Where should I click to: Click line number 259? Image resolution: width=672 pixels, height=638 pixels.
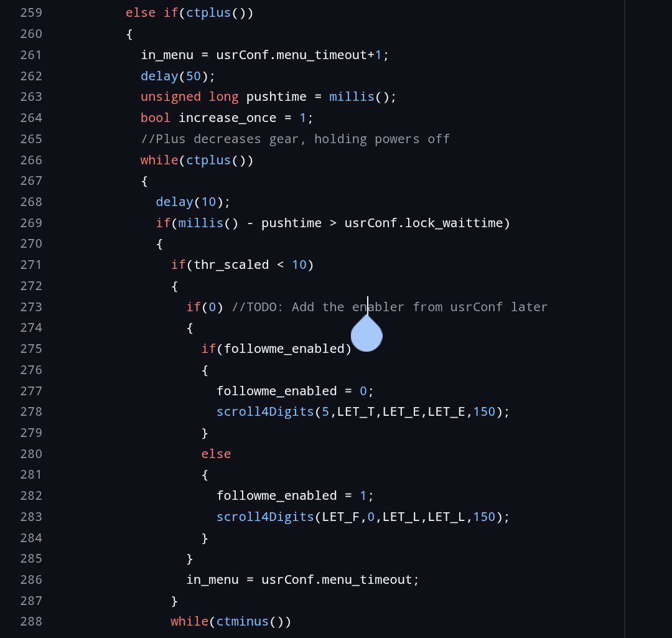[30, 12]
